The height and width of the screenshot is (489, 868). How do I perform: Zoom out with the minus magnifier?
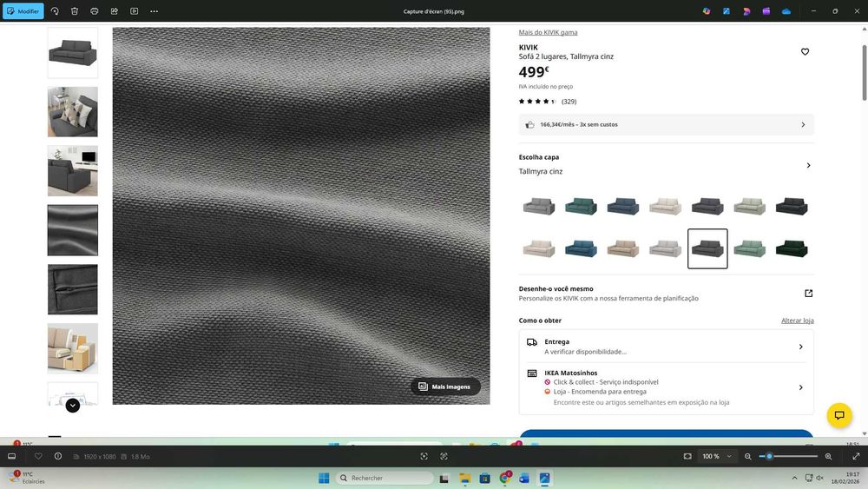coord(748,456)
